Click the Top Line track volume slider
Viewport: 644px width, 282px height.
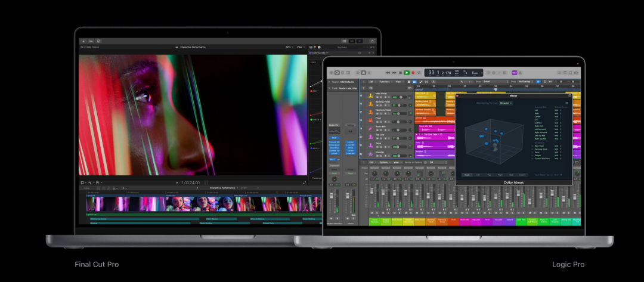(399, 138)
